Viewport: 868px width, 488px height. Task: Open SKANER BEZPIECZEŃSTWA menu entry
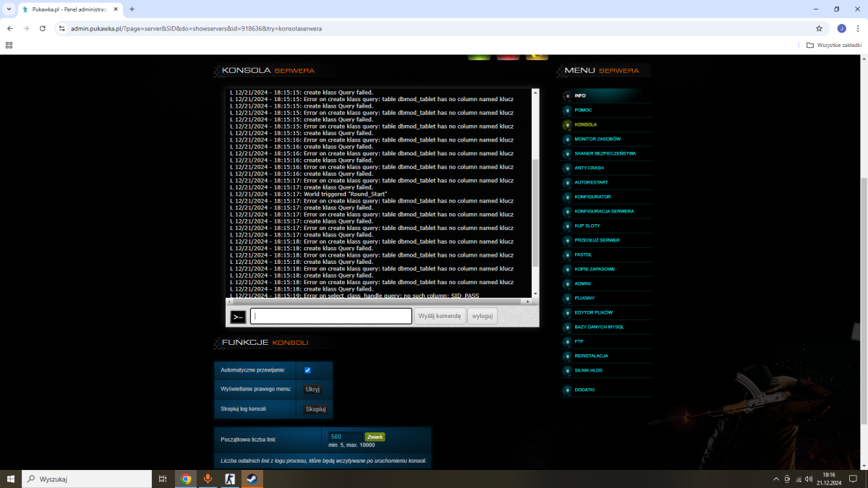tap(606, 153)
